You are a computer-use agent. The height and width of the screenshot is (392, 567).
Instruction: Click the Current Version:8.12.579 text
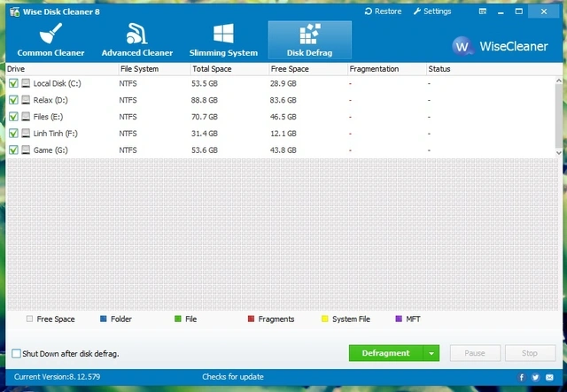pos(57,377)
